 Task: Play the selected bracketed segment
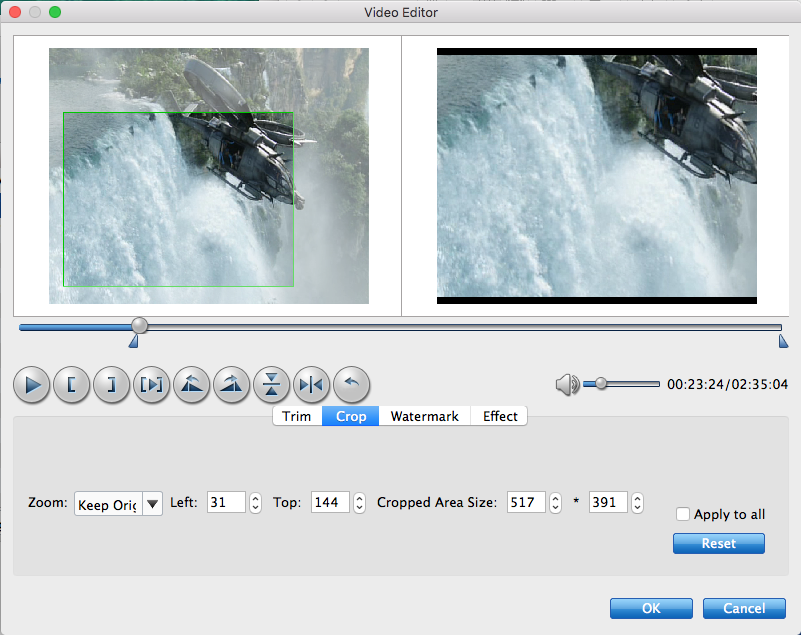[x=151, y=384]
